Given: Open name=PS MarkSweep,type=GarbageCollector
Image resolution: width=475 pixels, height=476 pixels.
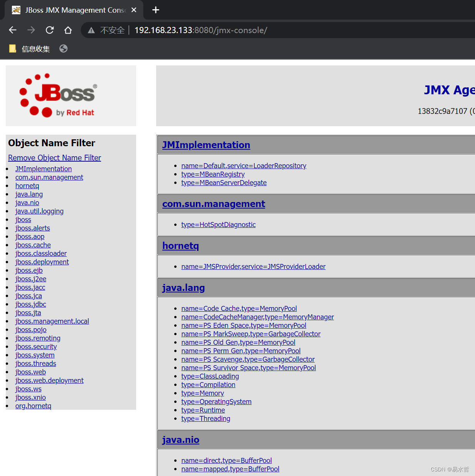Looking at the screenshot, I should click(251, 334).
